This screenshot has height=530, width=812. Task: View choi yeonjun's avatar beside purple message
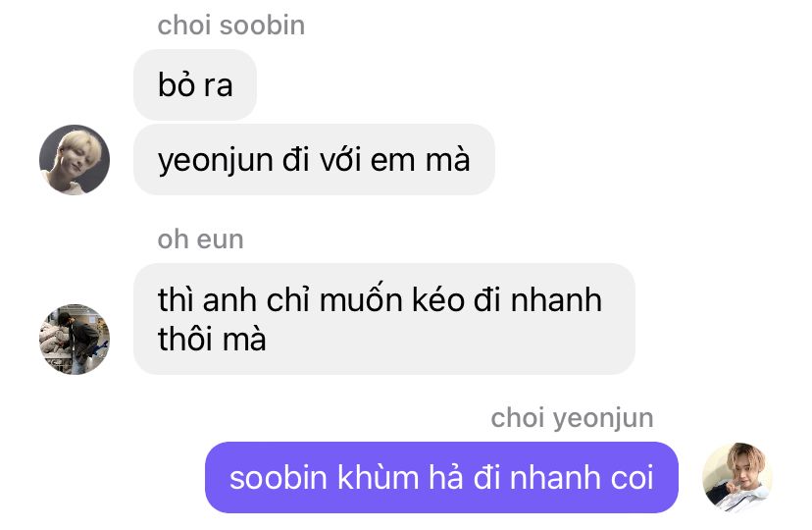[x=737, y=478]
